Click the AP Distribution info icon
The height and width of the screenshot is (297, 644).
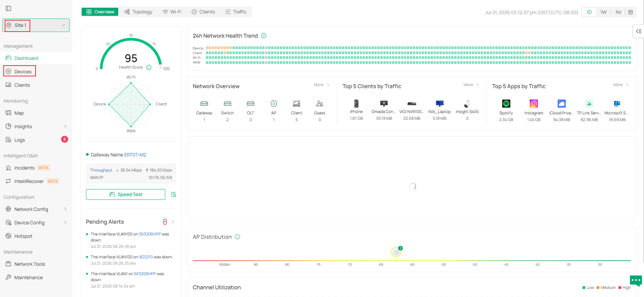click(x=238, y=237)
